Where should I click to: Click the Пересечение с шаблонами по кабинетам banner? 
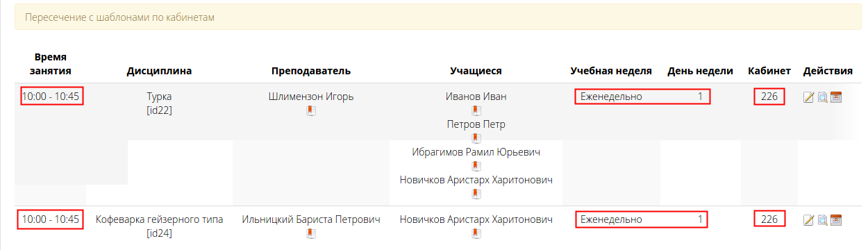[438, 17]
